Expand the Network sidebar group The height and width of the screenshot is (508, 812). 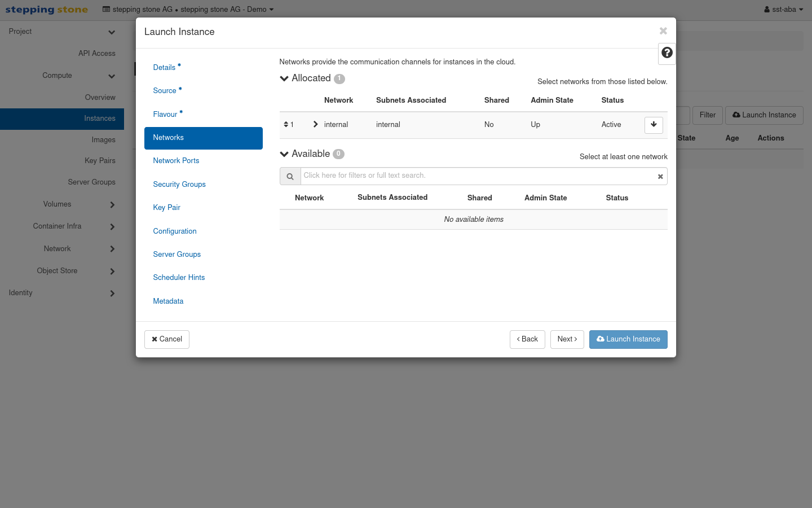[62, 249]
